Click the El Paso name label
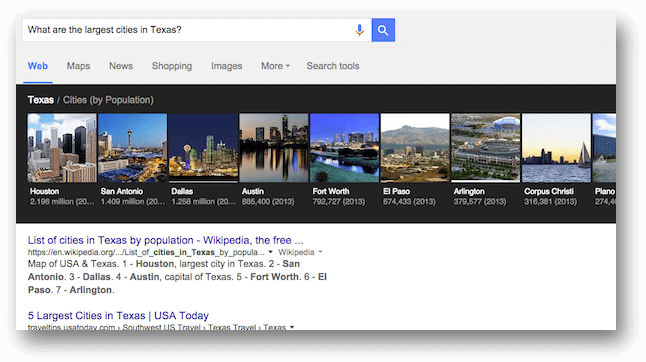This screenshot has height=362, width=646. point(396,192)
